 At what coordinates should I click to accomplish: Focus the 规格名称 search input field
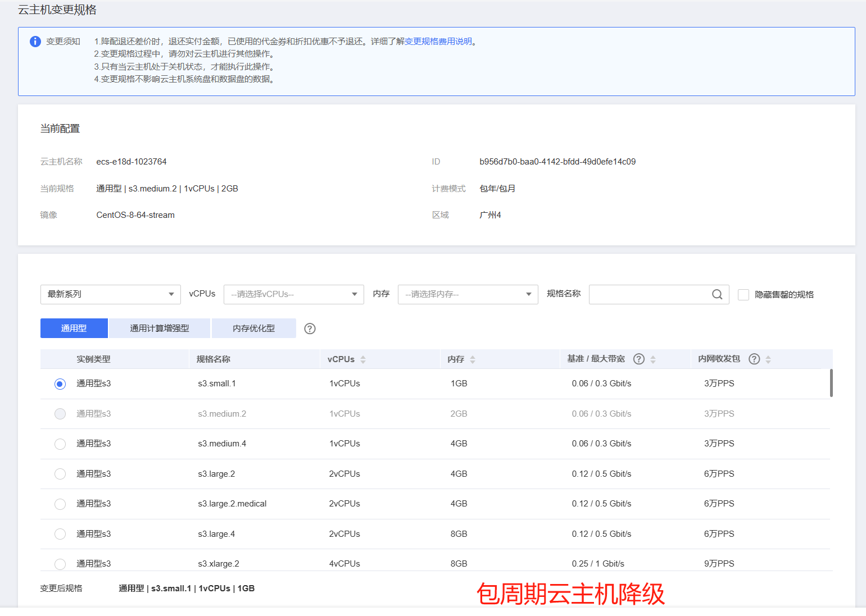coord(649,294)
